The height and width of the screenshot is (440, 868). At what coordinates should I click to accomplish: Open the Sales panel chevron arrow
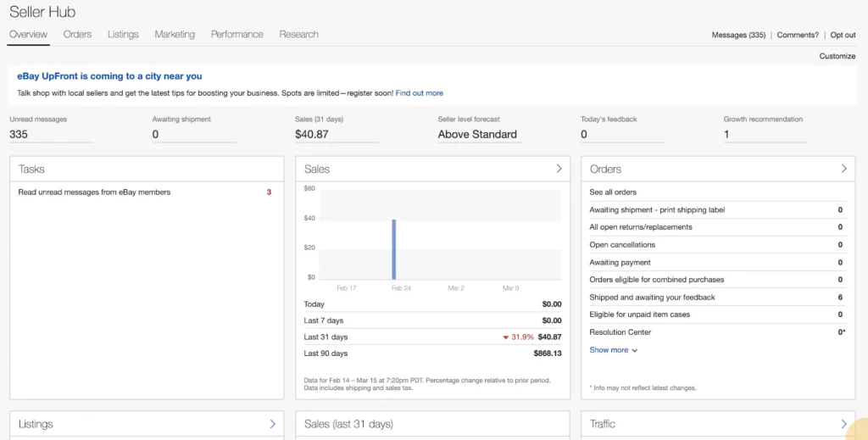pyautogui.click(x=559, y=169)
